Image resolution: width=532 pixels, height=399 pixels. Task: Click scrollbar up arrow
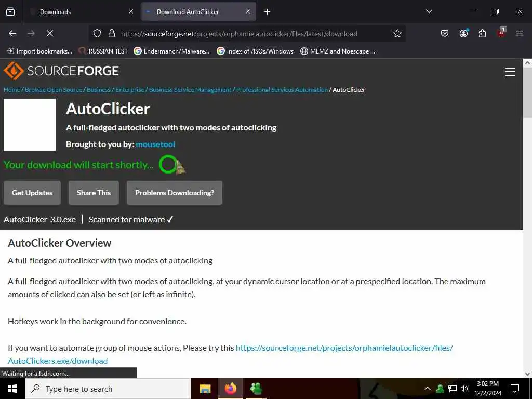pyautogui.click(x=527, y=62)
